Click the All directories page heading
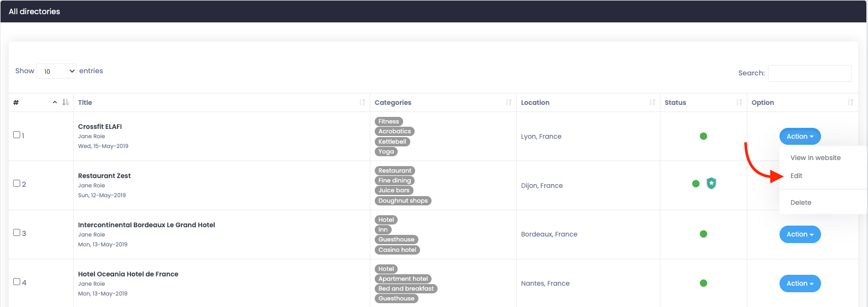Screen dimensions: 868x307 point(34,11)
